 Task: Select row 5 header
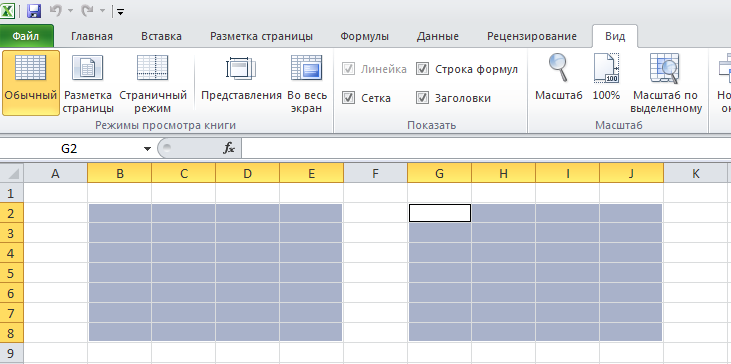pyautogui.click(x=12, y=273)
